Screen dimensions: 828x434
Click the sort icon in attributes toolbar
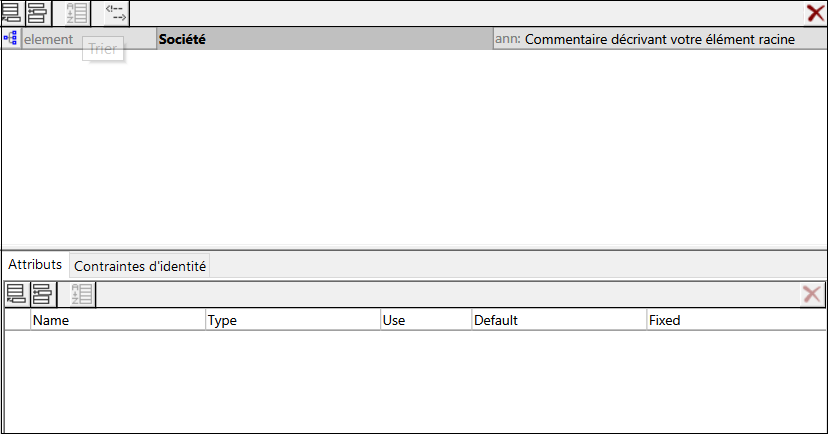coord(80,294)
